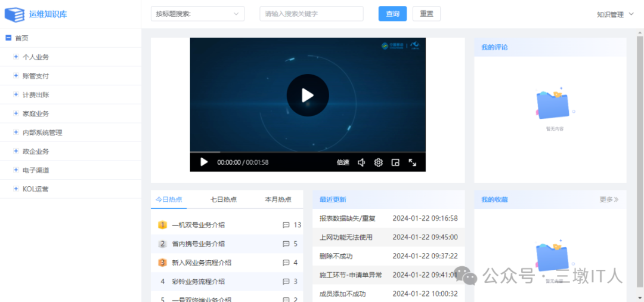Switch to the 七日热点 tab
Screen dimensions: 644x302
224,200
